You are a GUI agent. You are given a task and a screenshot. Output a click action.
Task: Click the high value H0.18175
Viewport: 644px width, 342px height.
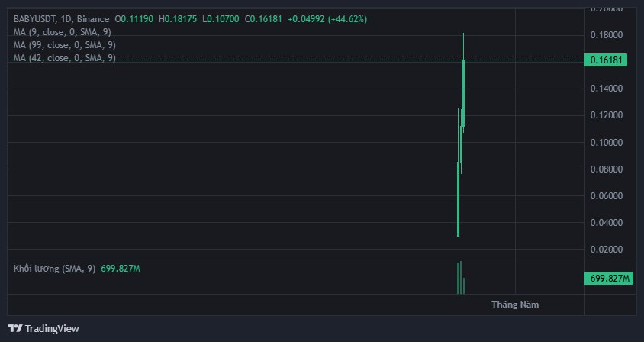(x=178, y=19)
